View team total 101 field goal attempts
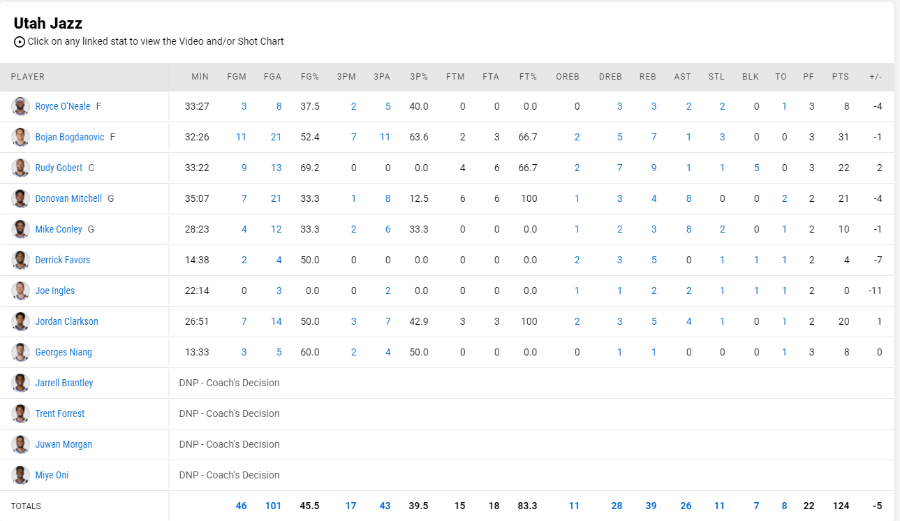Image resolution: width=900 pixels, height=521 pixels. click(273, 506)
